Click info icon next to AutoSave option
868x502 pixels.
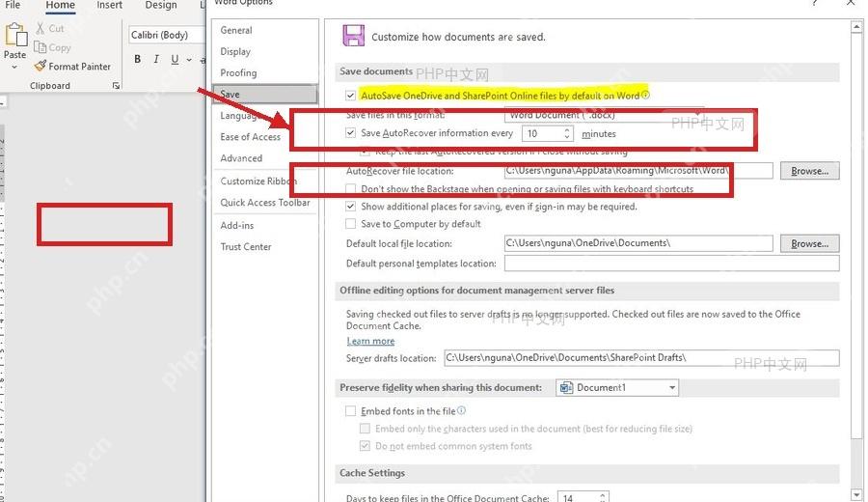pos(645,95)
